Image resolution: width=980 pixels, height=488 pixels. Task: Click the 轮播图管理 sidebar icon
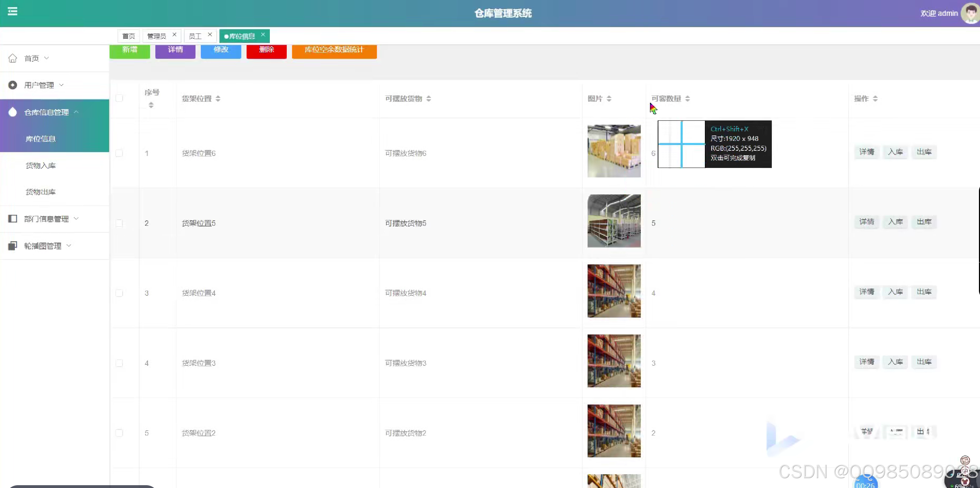[x=13, y=246]
